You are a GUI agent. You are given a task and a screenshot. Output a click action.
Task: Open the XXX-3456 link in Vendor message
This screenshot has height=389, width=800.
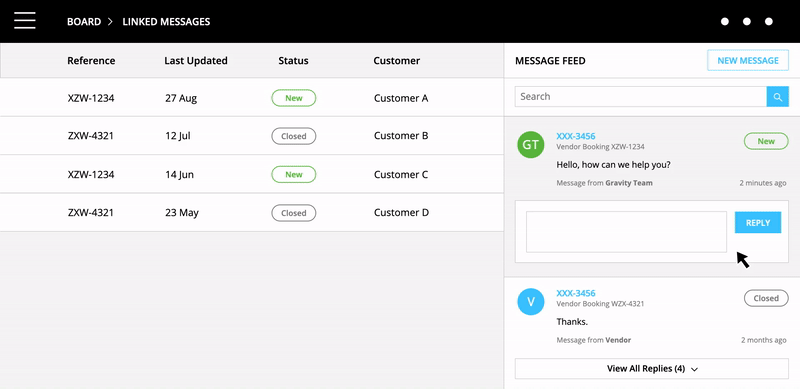pos(576,293)
